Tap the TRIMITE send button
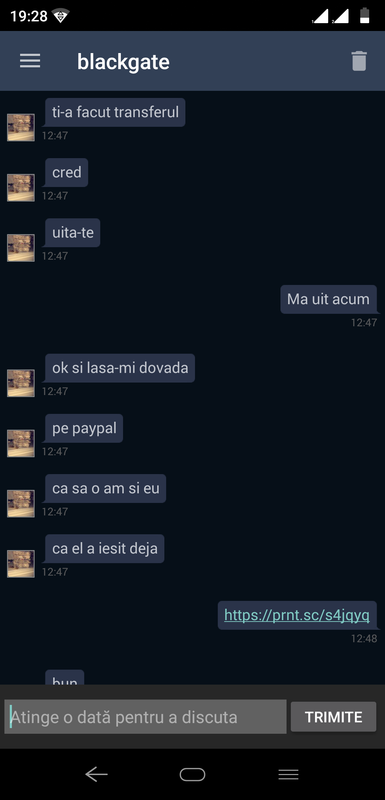 333,717
